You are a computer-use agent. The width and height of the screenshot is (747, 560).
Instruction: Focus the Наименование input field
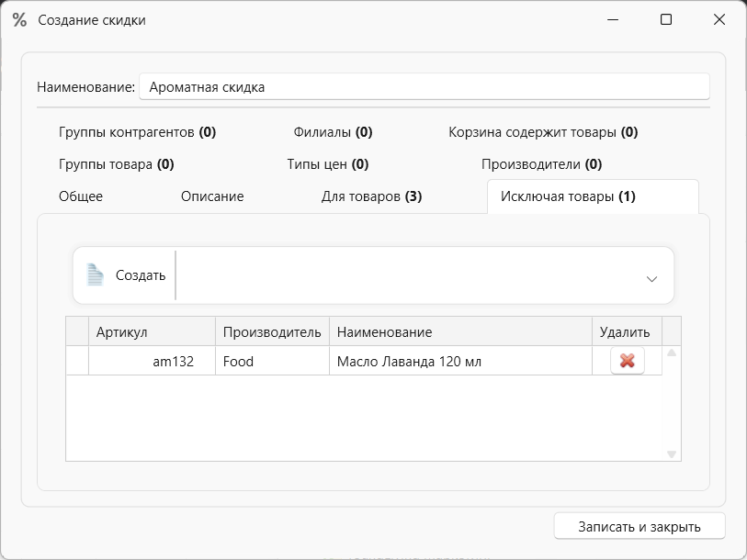tap(424, 86)
